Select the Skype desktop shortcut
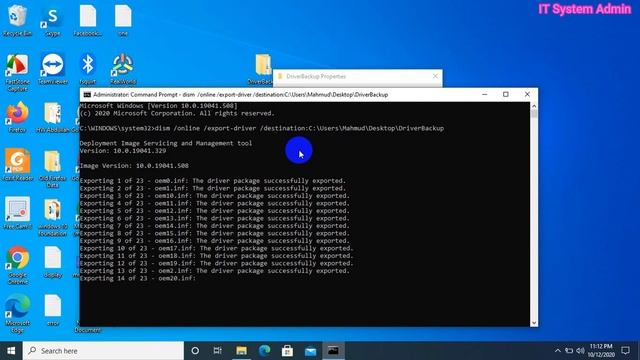 (53, 20)
